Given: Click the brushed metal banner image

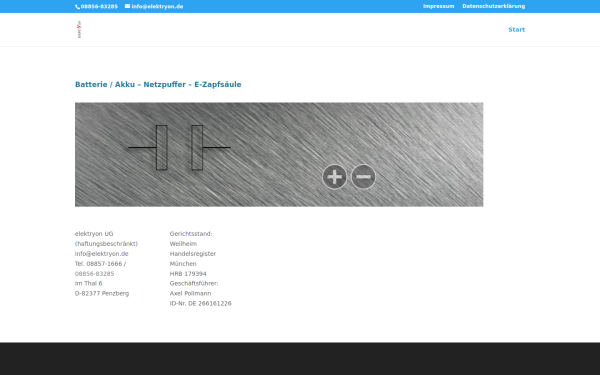Looking at the screenshot, I should [x=279, y=155].
